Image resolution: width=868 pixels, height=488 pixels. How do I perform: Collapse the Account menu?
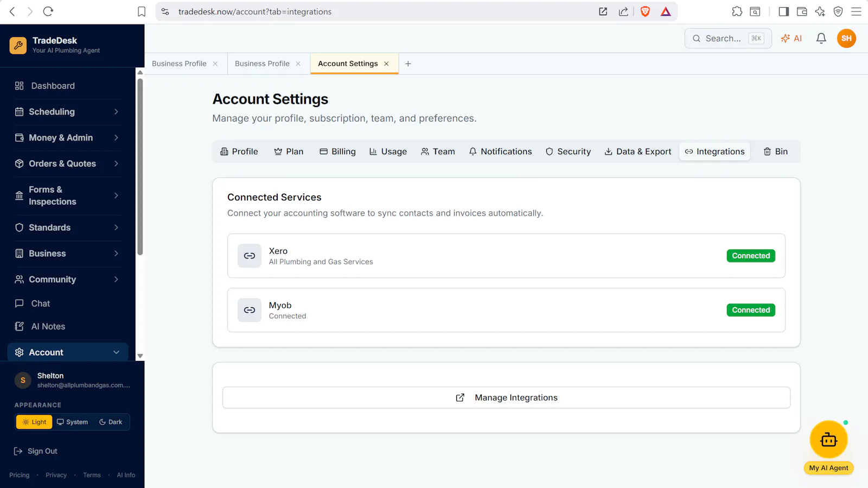pos(68,352)
